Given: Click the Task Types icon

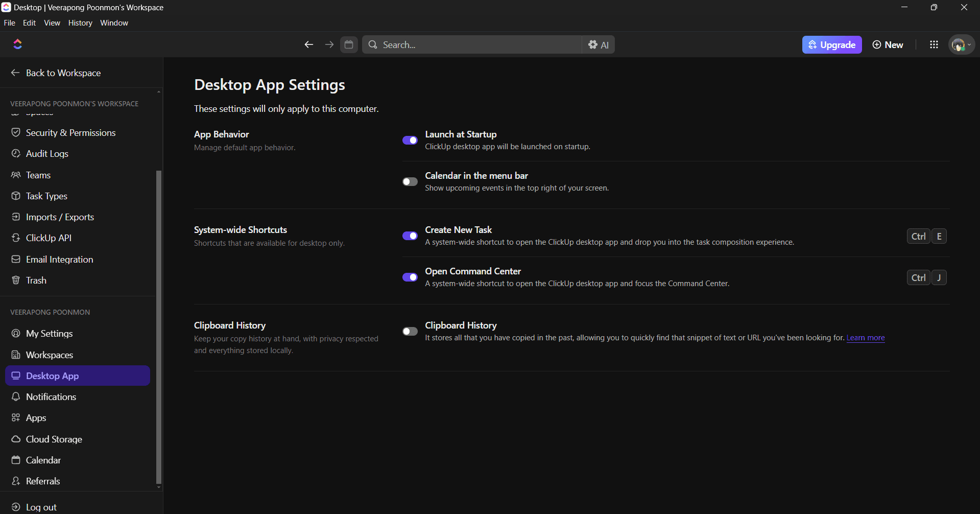Looking at the screenshot, I should 16,196.
